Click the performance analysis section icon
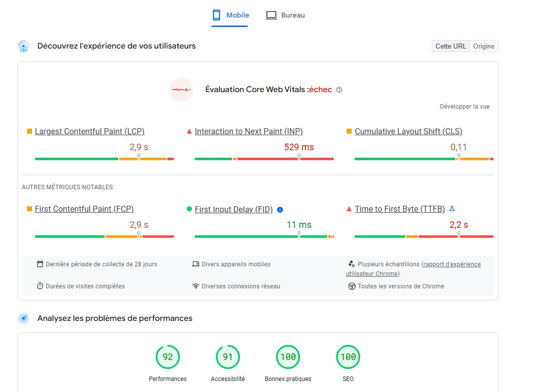This screenshot has height=392, width=534. [24, 318]
